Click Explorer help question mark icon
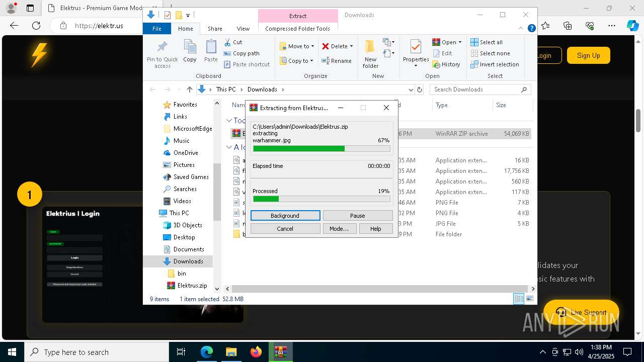This screenshot has height=362, width=644. (x=531, y=29)
